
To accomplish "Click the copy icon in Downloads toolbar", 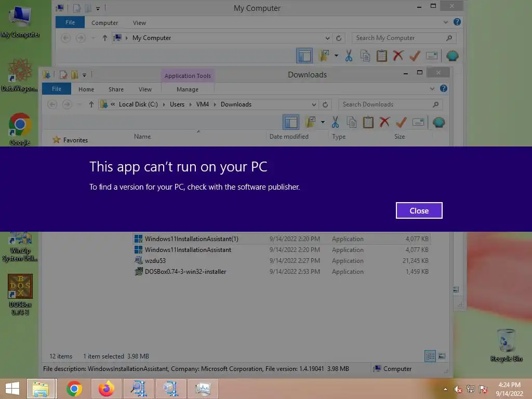I will tap(352, 122).
